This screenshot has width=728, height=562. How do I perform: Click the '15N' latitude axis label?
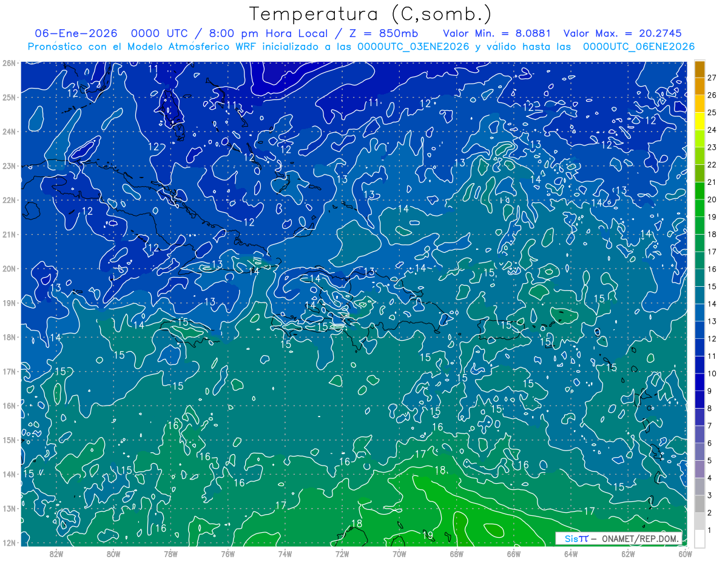[x=9, y=440]
